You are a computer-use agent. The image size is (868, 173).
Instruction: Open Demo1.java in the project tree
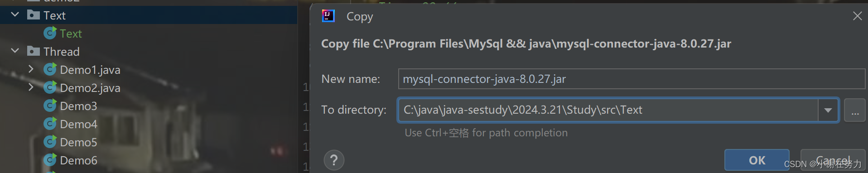[x=90, y=70]
